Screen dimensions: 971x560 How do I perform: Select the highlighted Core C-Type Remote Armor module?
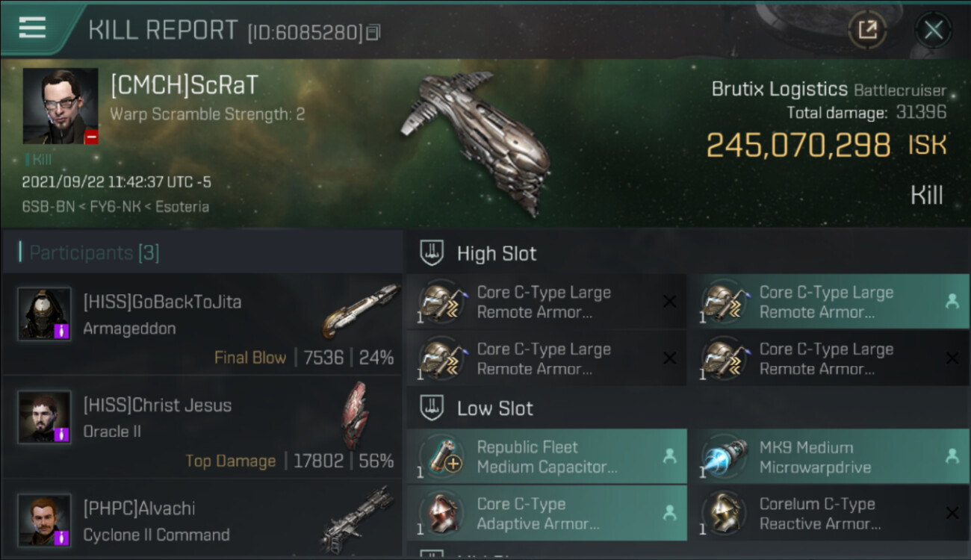click(x=828, y=302)
